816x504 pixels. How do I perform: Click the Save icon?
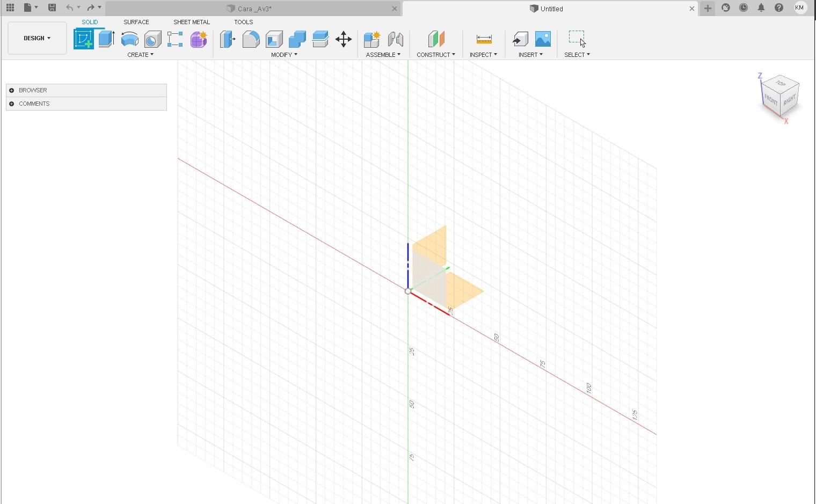pos(52,8)
